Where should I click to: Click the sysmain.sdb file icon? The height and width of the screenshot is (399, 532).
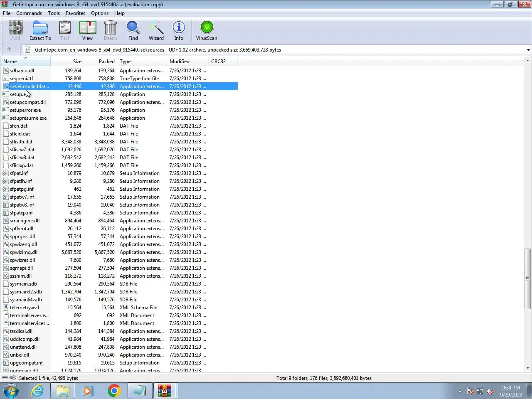click(6, 284)
